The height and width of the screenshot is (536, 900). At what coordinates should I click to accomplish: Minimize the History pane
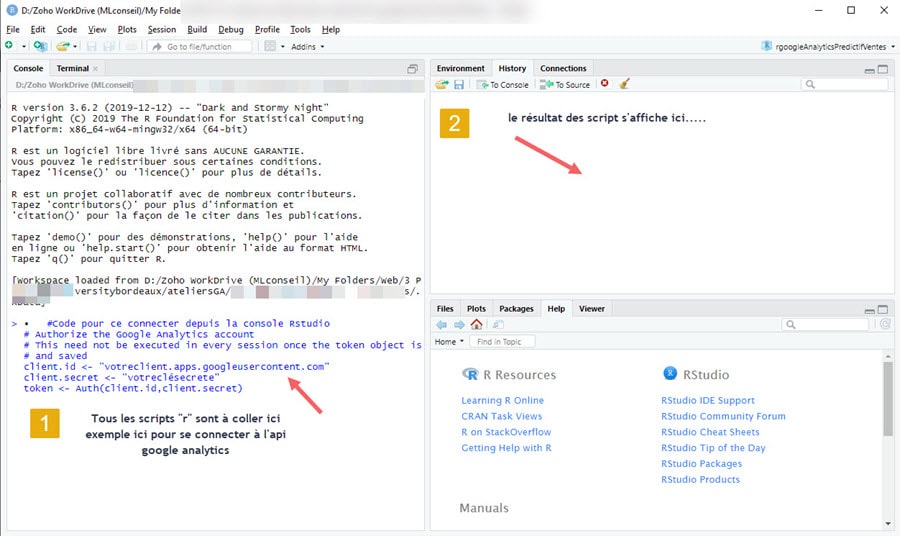coord(870,70)
